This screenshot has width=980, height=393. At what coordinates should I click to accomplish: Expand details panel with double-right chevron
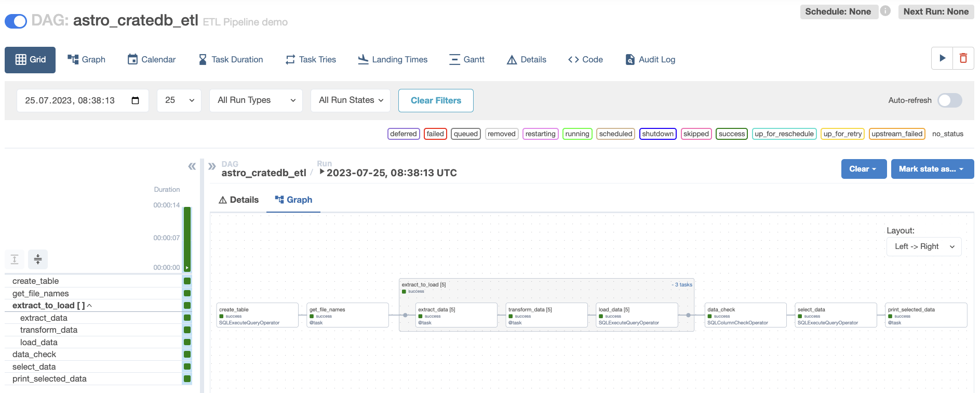pyautogui.click(x=212, y=166)
